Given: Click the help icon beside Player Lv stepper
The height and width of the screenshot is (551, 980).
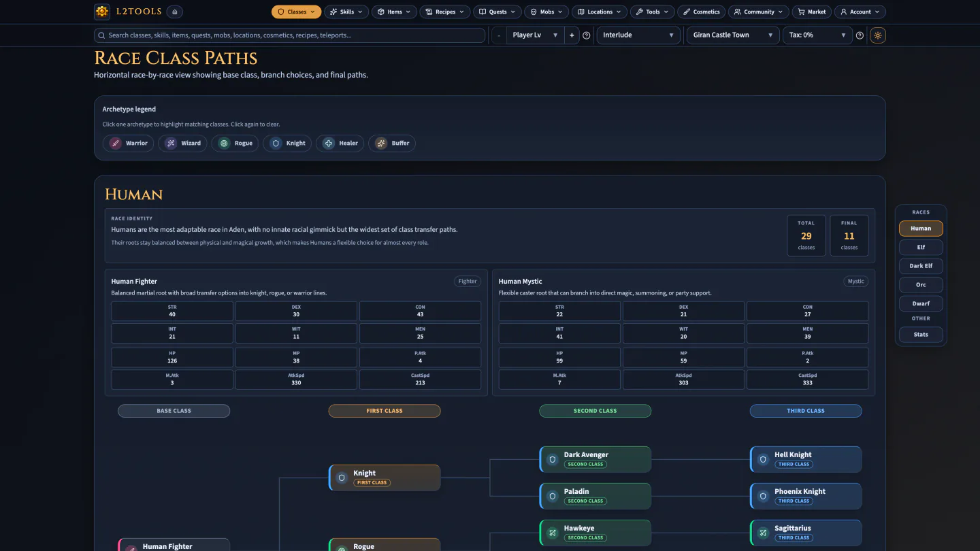Looking at the screenshot, I should coord(587,35).
